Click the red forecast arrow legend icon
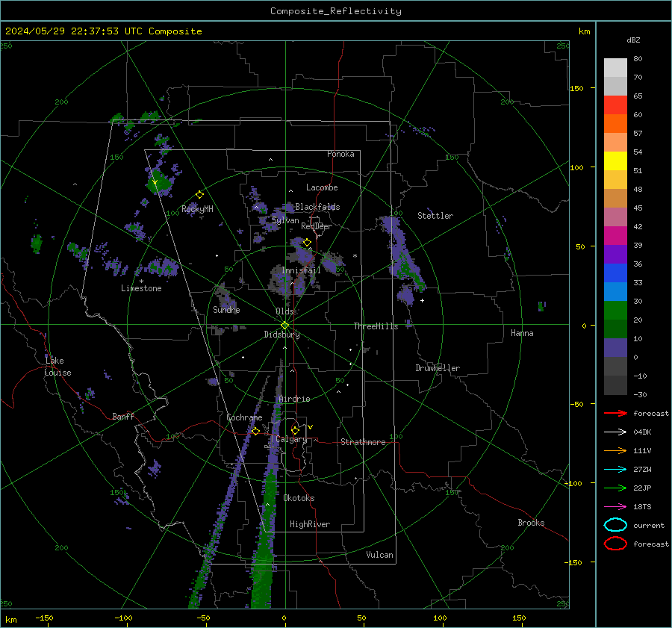This screenshot has height=628, width=672. [615, 413]
